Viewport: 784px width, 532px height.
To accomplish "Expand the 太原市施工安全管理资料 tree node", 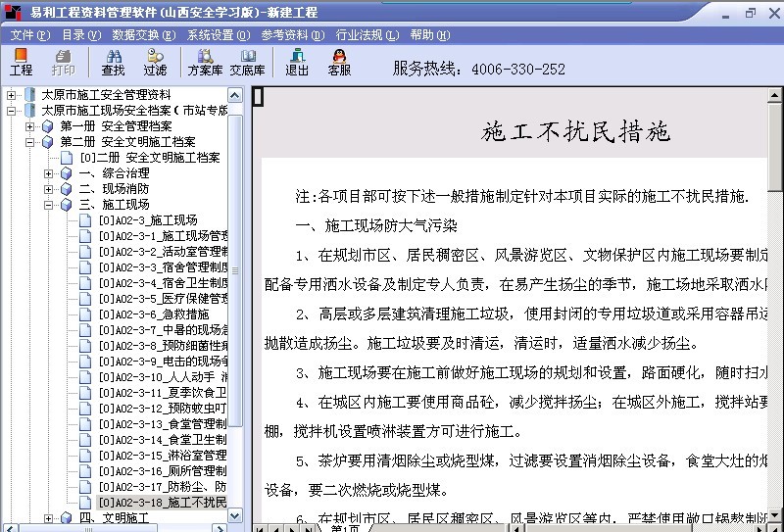I will click(x=11, y=95).
